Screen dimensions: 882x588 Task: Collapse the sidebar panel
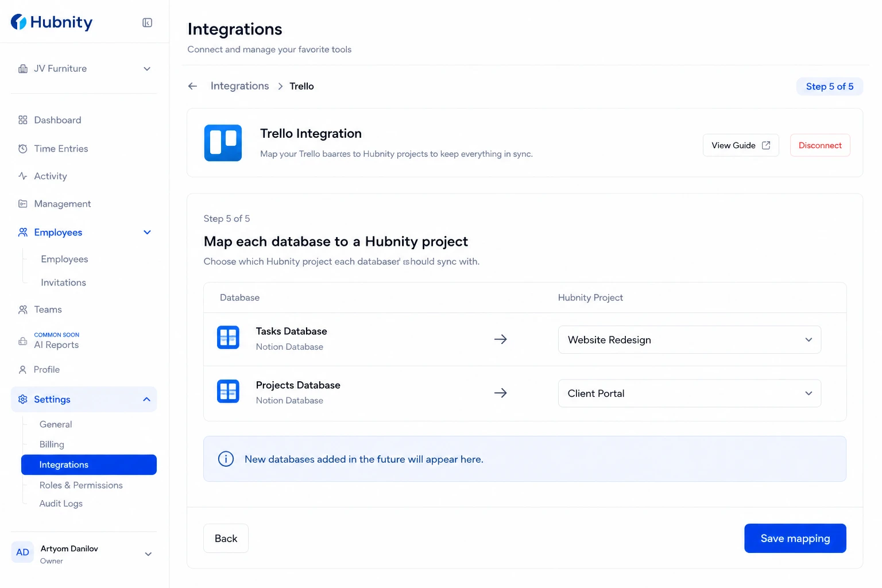148,22
